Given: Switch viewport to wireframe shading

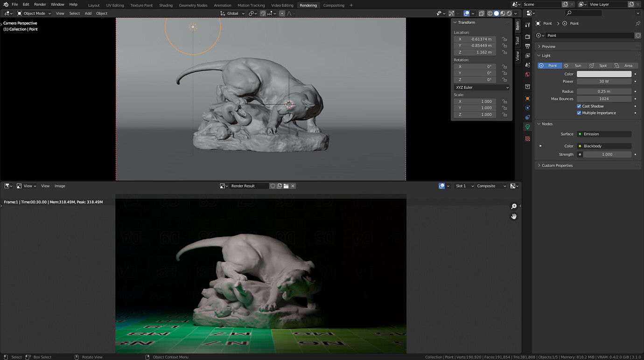Looking at the screenshot, I should pyautogui.click(x=490, y=14).
